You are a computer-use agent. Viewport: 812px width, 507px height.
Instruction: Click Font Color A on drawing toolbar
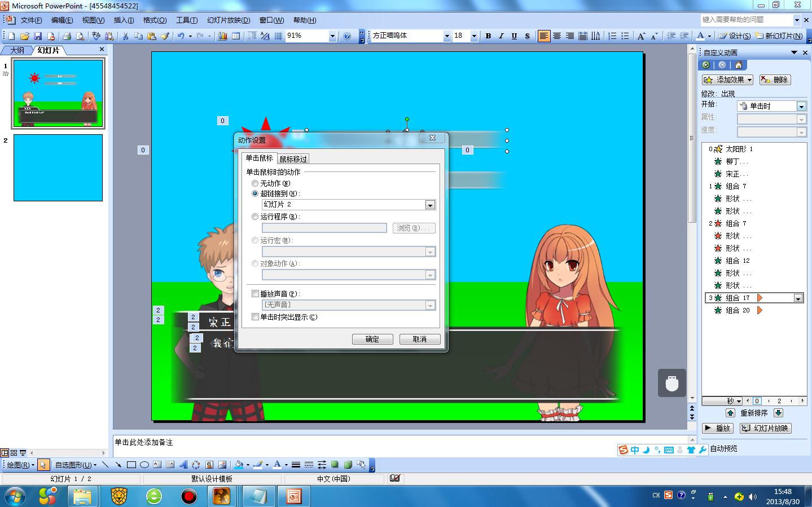[x=277, y=465]
